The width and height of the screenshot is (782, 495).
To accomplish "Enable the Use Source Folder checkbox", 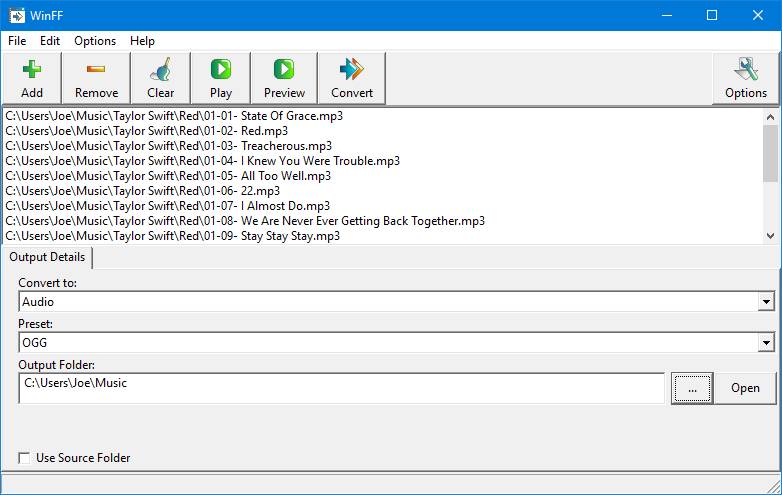I will pyautogui.click(x=24, y=458).
